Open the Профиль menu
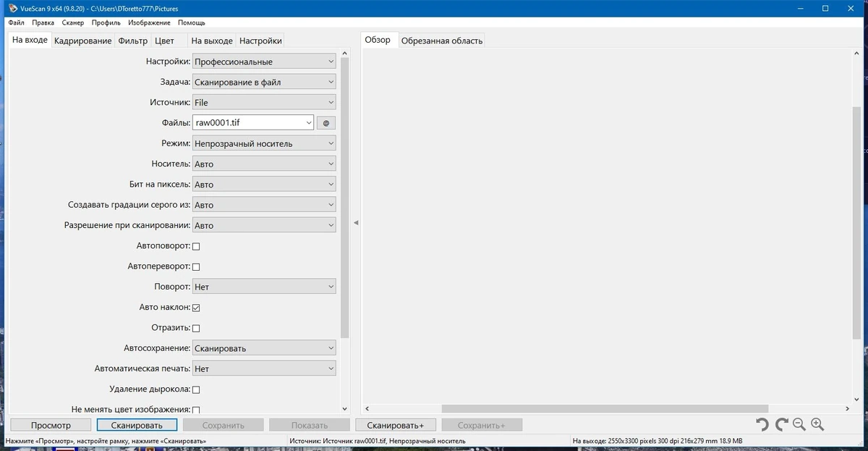Image resolution: width=868 pixels, height=451 pixels. point(106,22)
